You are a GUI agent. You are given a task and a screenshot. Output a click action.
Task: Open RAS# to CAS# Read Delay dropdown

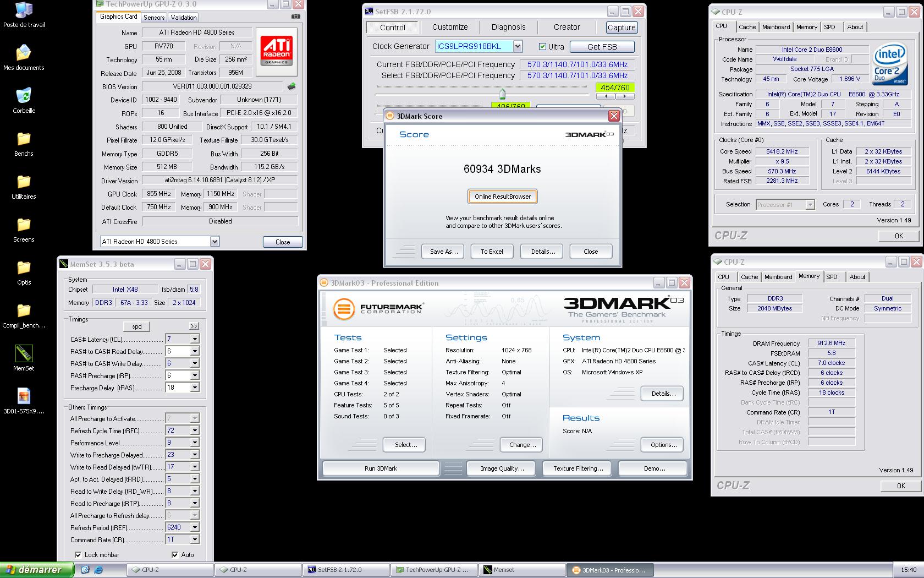click(x=195, y=351)
